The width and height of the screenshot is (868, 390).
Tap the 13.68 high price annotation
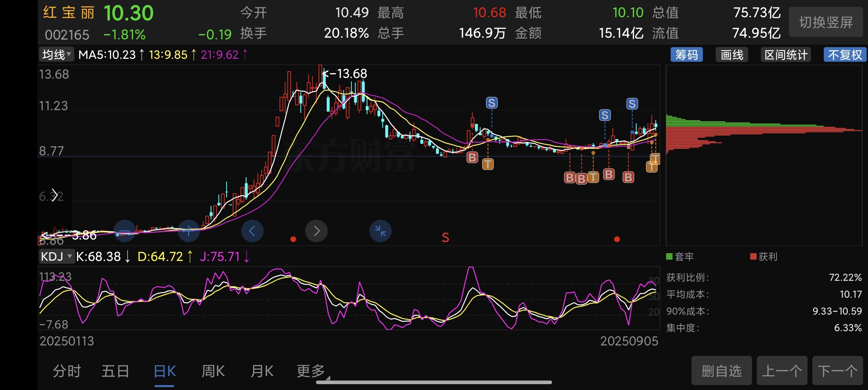pyautogui.click(x=345, y=73)
